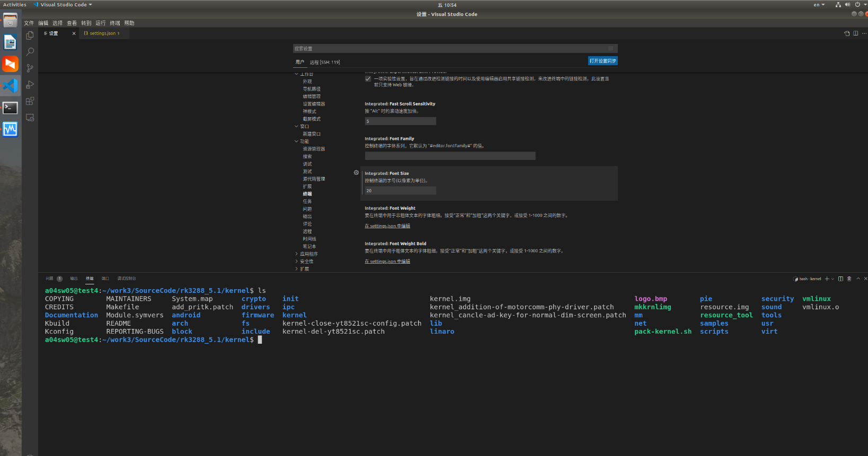Click the 打开设置同步 button
868x456 pixels.
pos(603,61)
